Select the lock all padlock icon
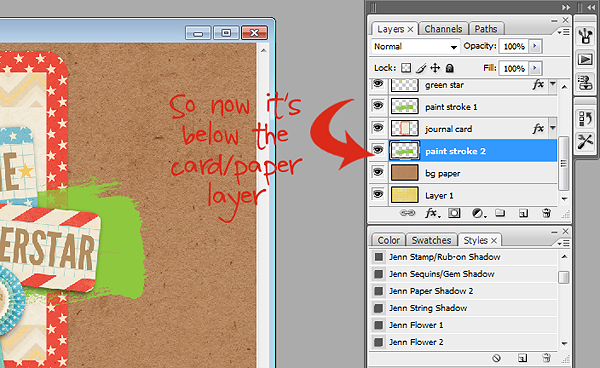The image size is (600, 368). click(450, 68)
